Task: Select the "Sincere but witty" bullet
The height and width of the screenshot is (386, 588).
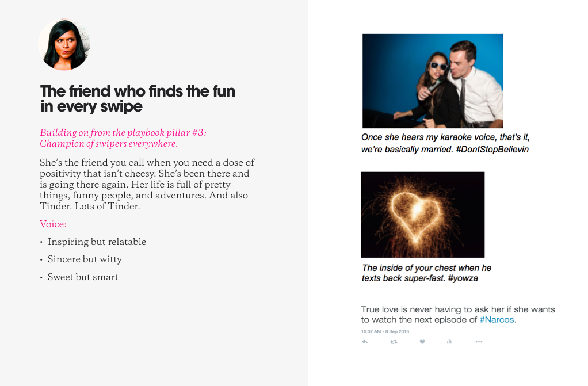Action: [85, 259]
